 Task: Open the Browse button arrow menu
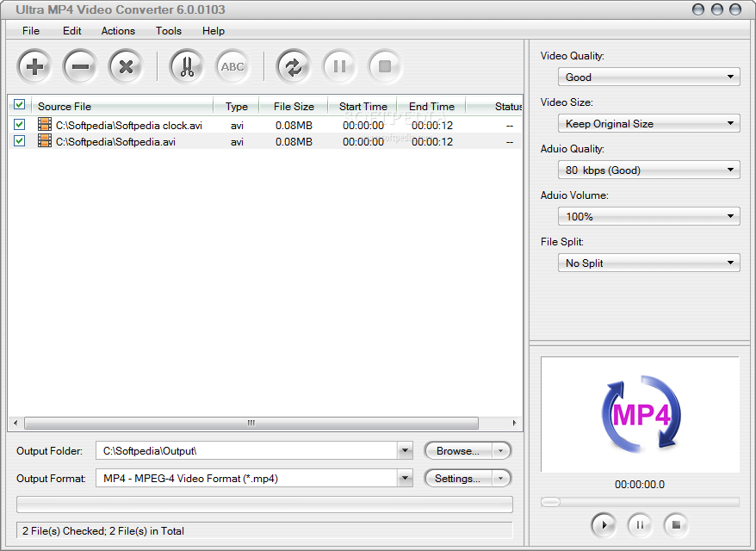501,451
